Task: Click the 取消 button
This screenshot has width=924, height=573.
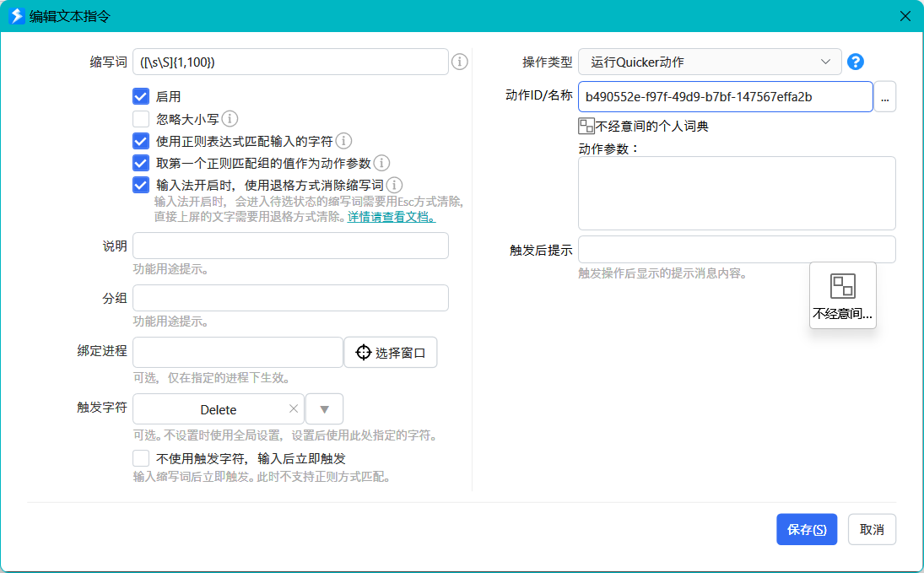Action: pos(872,529)
